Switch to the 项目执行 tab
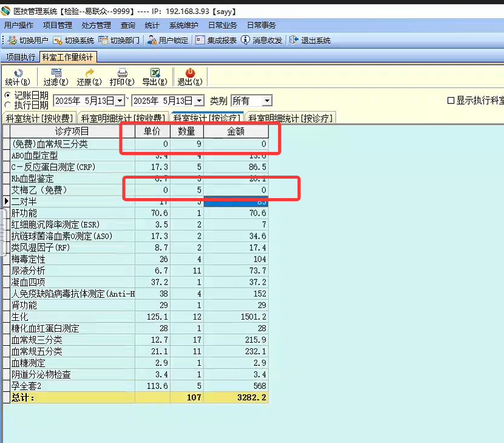The width and height of the screenshot is (504, 443). pyautogui.click(x=21, y=57)
